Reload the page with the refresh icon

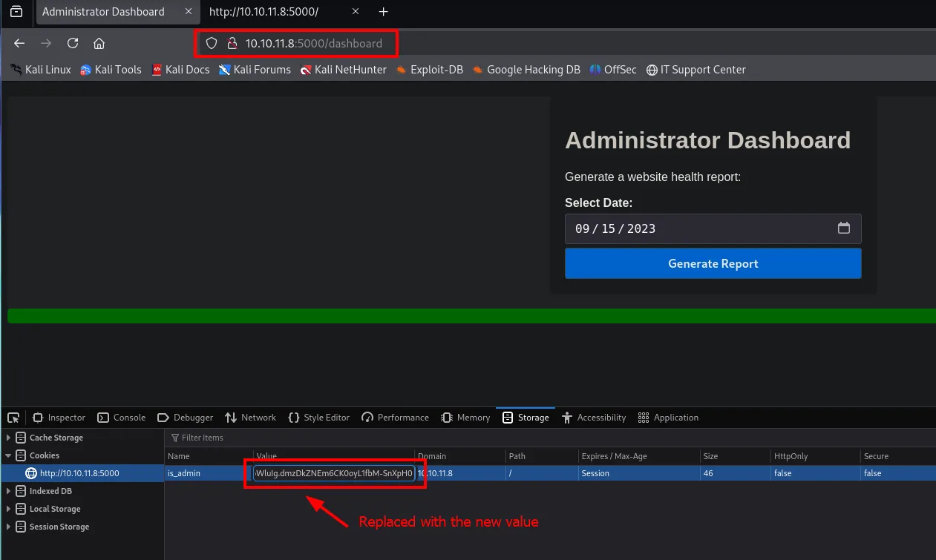pos(73,43)
